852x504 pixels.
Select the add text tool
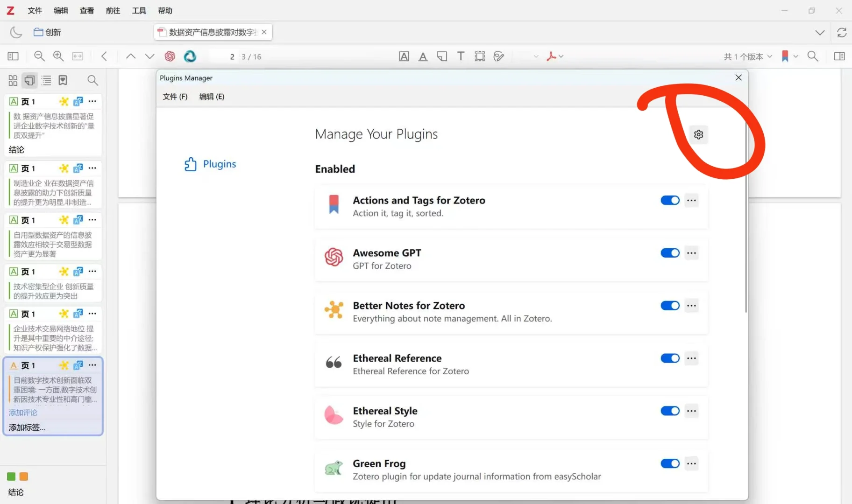point(461,56)
